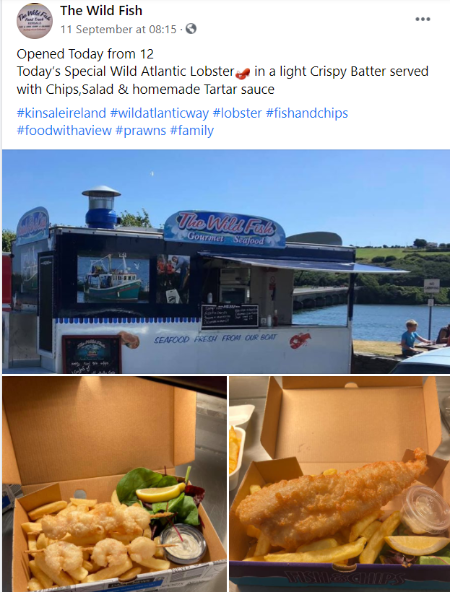Click the Today's Special post text
This screenshot has height=592, width=450.
[222, 80]
